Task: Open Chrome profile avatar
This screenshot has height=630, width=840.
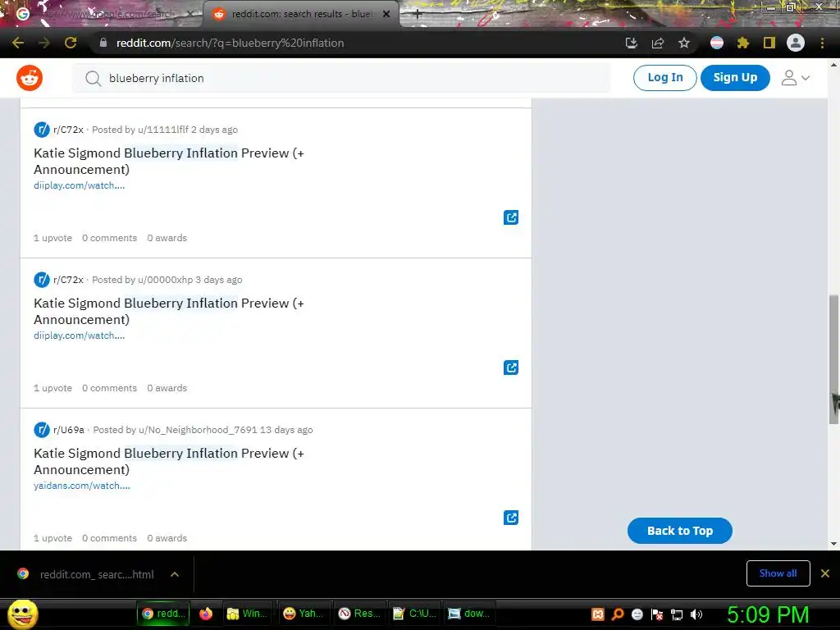Action: coord(796,43)
